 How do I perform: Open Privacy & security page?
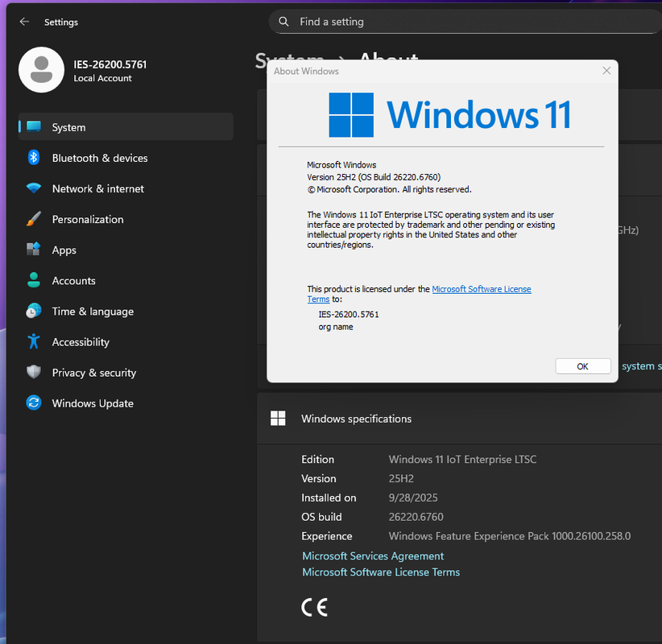126,372
